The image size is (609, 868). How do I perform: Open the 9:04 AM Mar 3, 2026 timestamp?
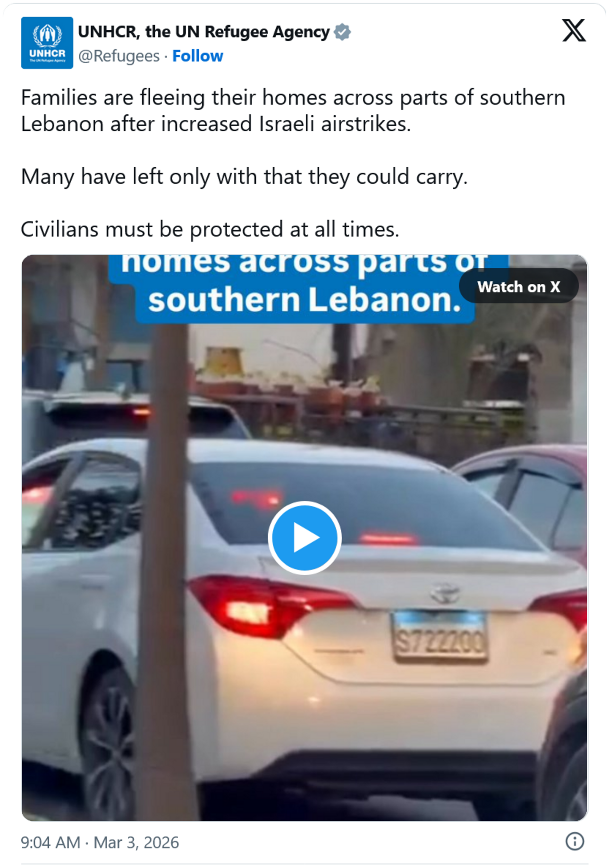click(x=100, y=842)
